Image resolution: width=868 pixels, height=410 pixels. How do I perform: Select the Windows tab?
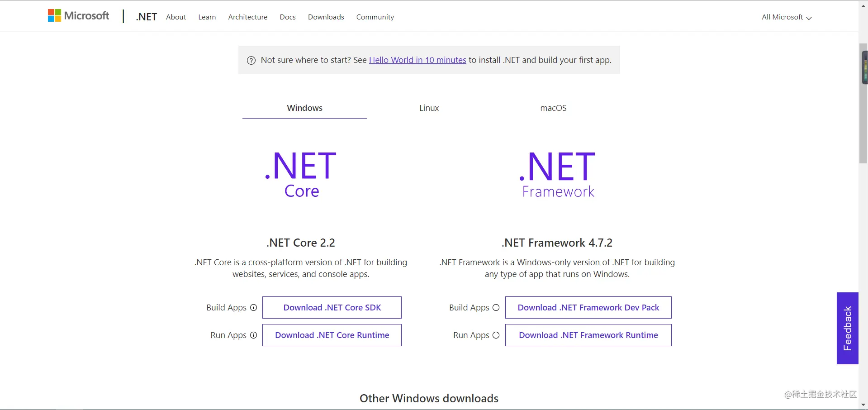[x=304, y=108]
